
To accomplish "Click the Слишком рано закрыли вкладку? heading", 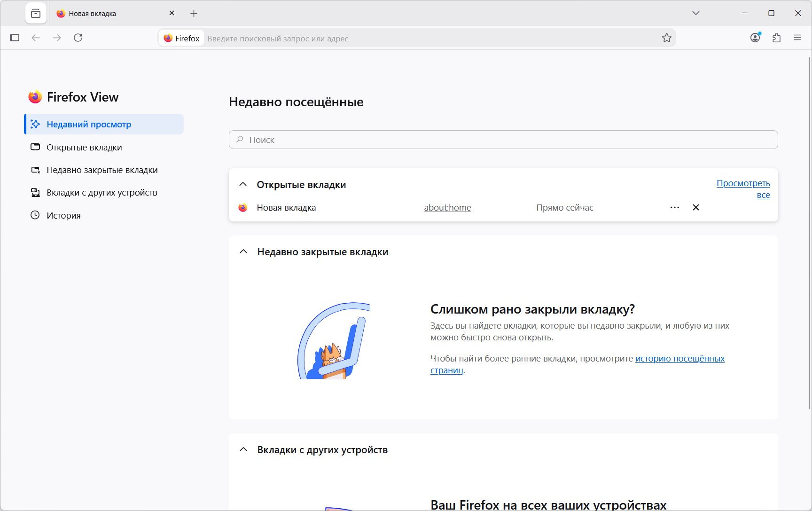I will (532, 309).
